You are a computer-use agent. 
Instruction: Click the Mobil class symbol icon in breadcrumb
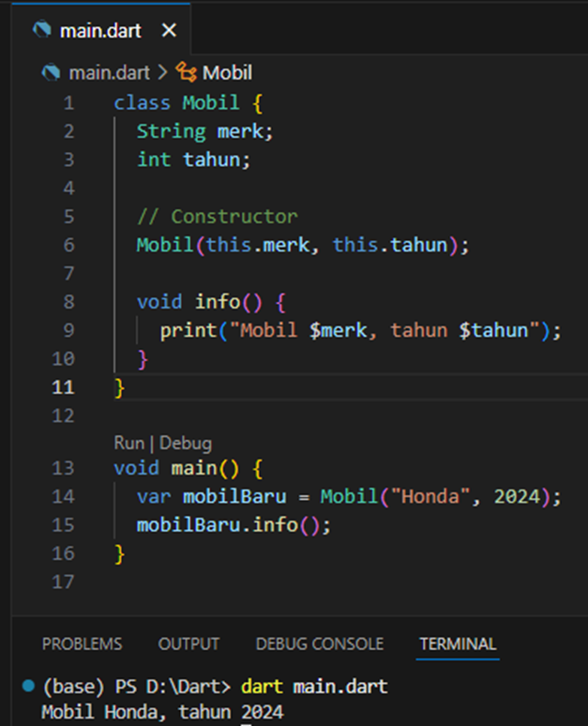[187, 72]
